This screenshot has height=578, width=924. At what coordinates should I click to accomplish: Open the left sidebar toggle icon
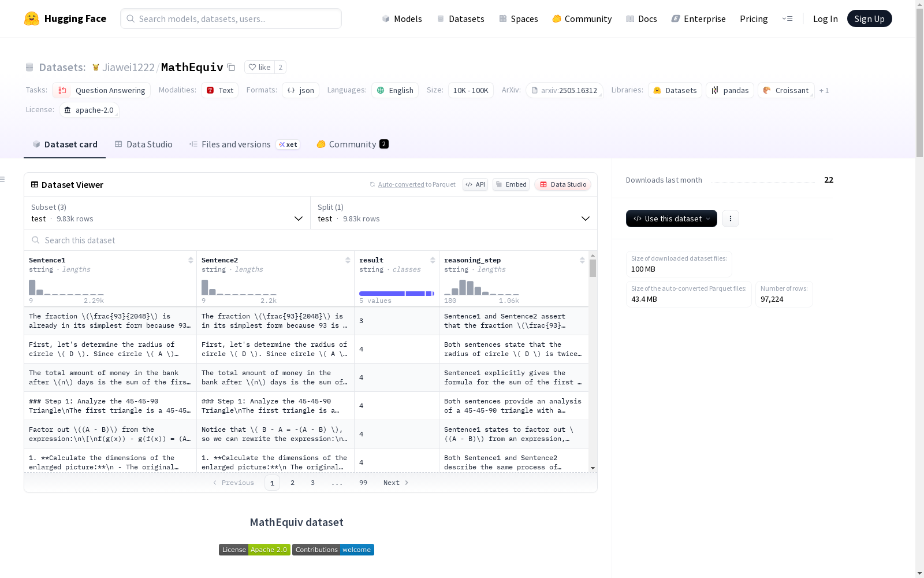(x=2, y=179)
